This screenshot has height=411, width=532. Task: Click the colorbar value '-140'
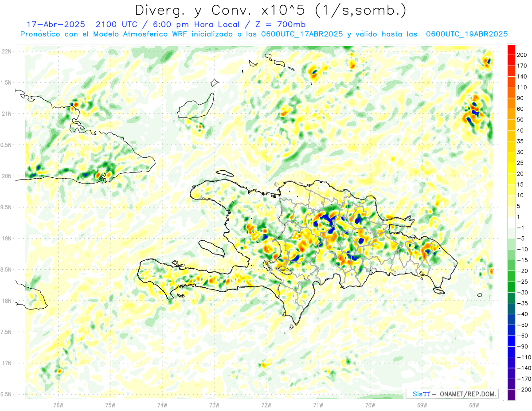click(524, 368)
